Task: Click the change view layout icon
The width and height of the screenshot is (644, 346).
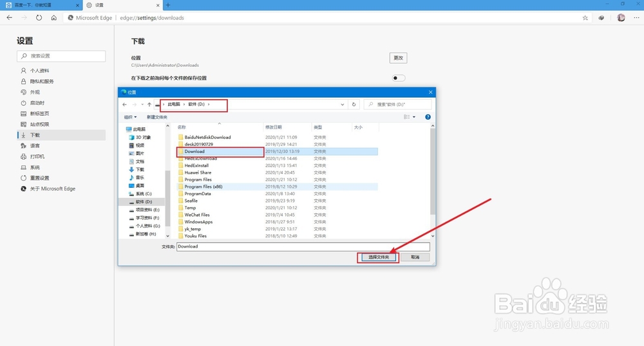Action: click(406, 117)
